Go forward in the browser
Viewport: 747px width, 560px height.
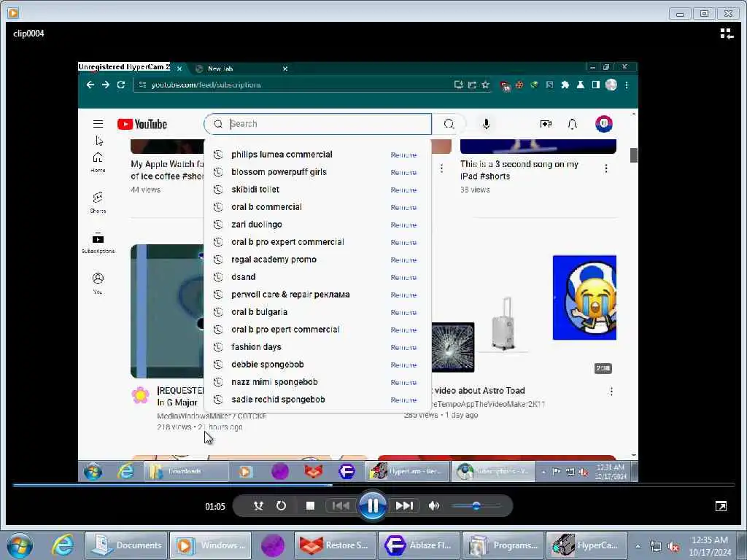point(105,85)
